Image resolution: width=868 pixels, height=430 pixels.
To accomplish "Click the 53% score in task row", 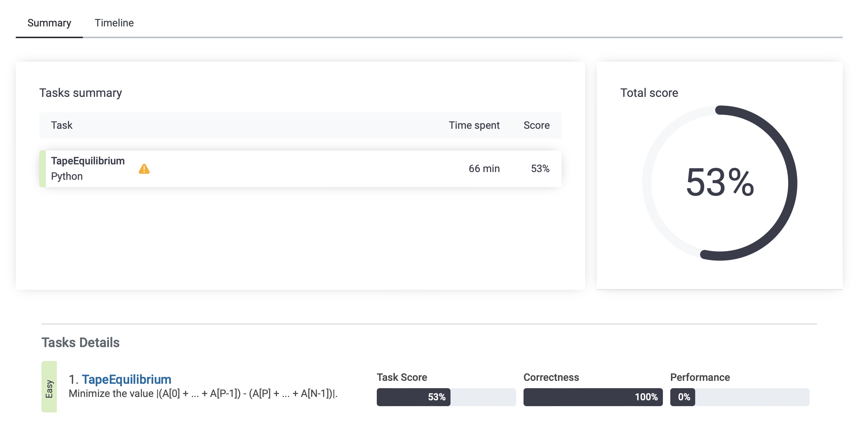I will click(540, 169).
